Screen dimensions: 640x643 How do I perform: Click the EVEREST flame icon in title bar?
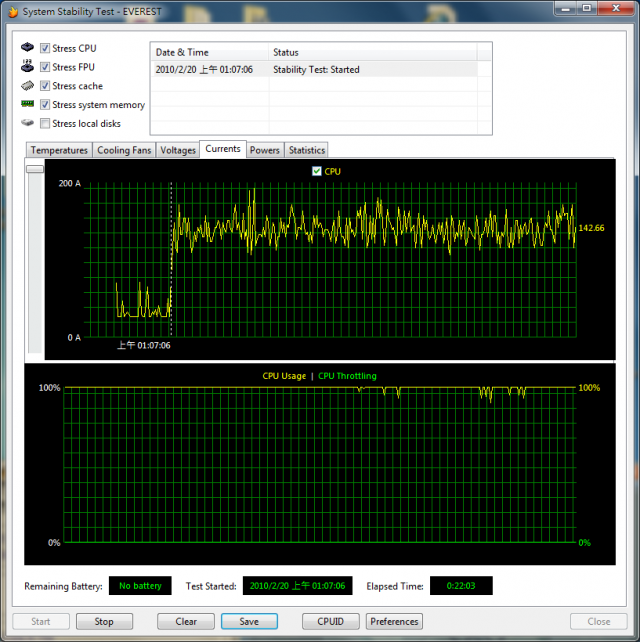pyautogui.click(x=13, y=11)
